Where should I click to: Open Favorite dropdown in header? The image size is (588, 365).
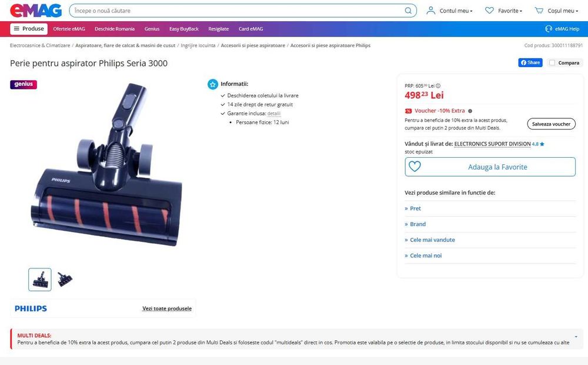(503, 11)
